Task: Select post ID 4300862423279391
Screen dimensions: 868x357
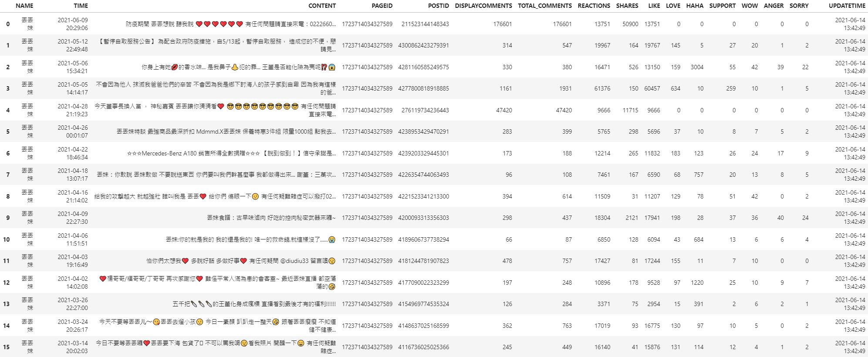Action: pyautogui.click(x=423, y=45)
